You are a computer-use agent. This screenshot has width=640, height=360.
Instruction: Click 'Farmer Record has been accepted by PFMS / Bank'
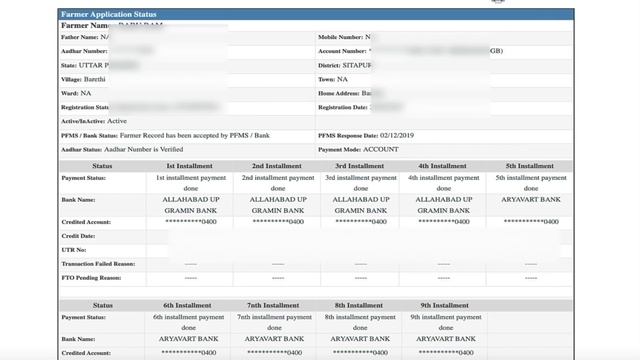click(x=194, y=136)
